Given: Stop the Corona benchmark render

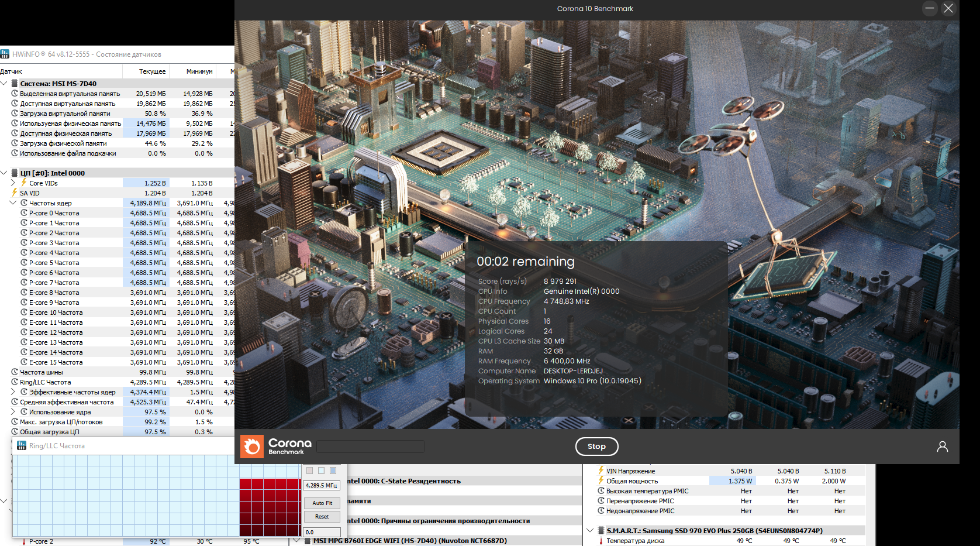Looking at the screenshot, I should point(596,447).
